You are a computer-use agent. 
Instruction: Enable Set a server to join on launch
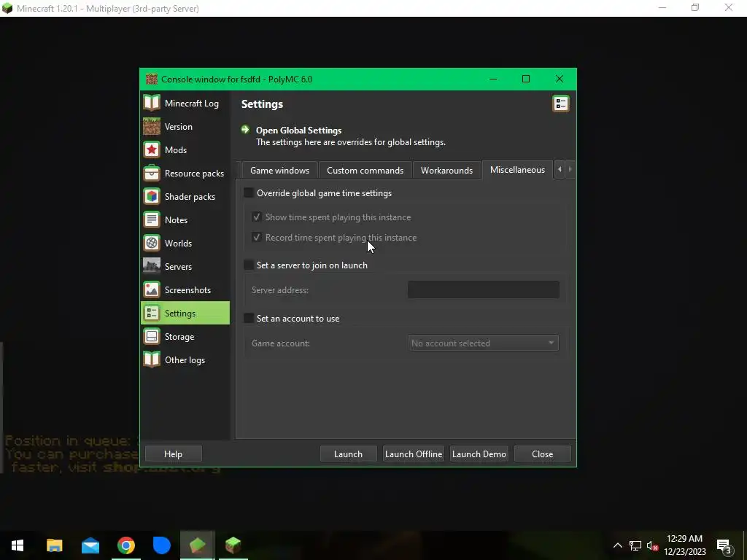tap(248, 265)
